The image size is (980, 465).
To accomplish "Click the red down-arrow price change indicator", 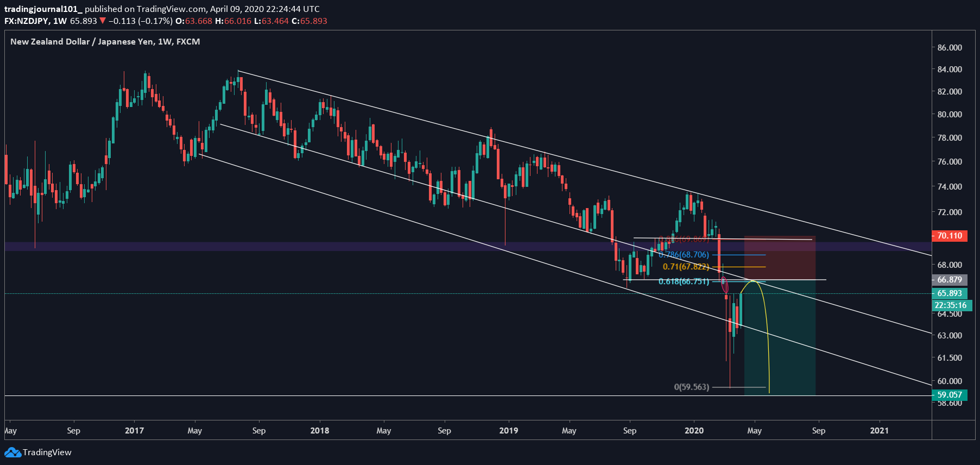I will click(103, 21).
